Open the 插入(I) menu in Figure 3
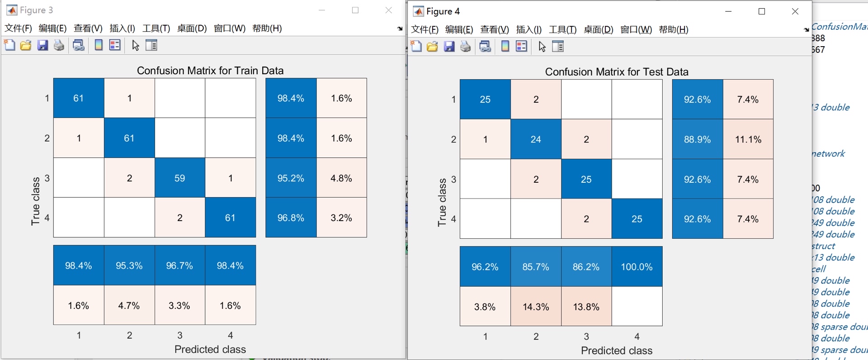 122,28
